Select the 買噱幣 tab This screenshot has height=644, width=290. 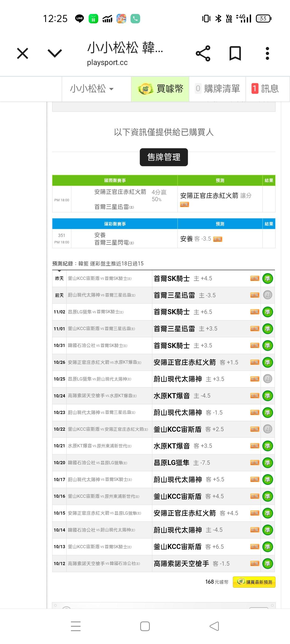click(160, 89)
